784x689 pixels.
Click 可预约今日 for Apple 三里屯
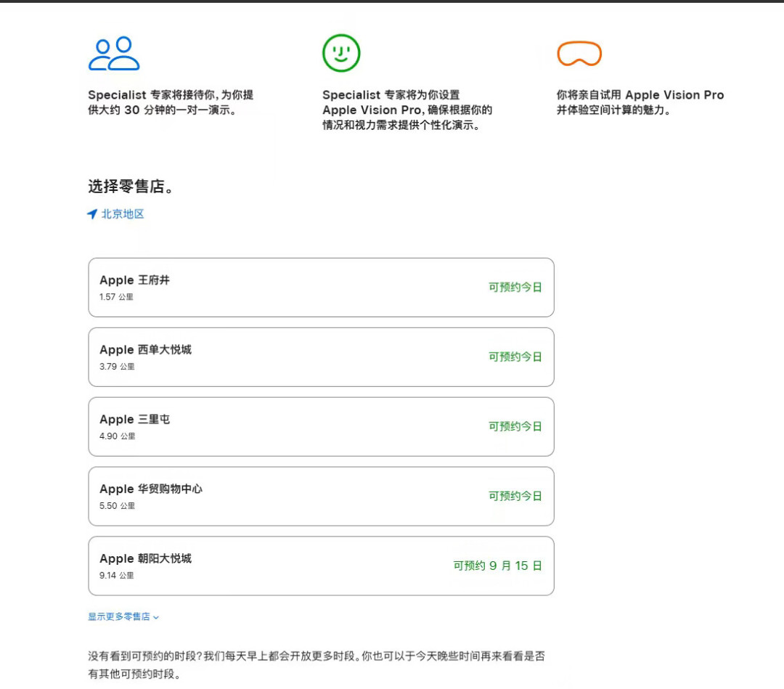tap(515, 426)
